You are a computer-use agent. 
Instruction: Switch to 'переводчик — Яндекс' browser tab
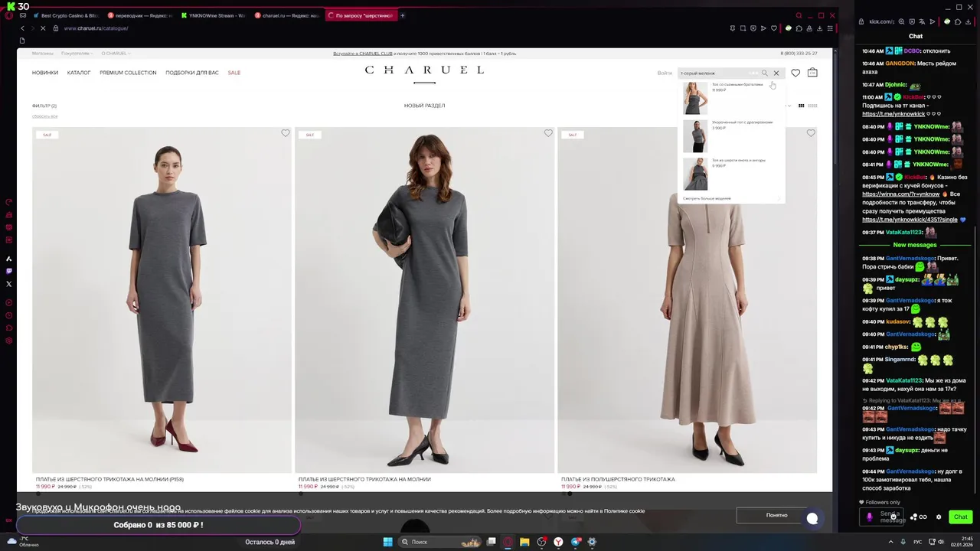tap(140, 15)
